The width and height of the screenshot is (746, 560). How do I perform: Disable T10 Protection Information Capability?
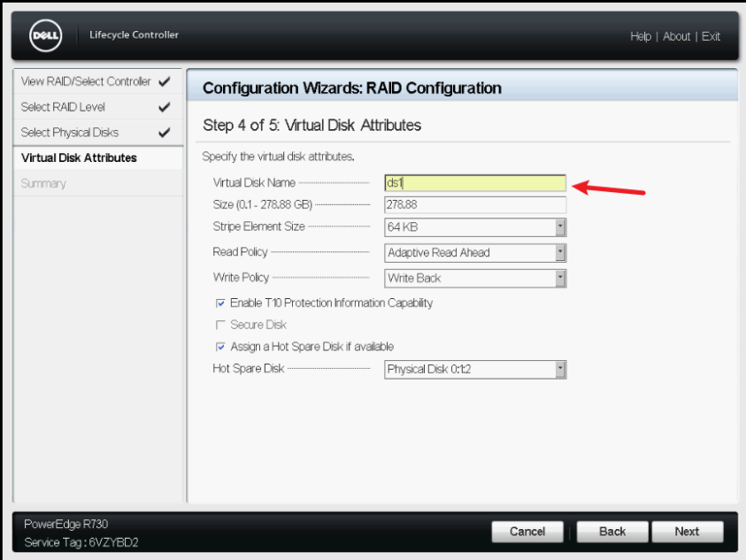pyautogui.click(x=221, y=303)
